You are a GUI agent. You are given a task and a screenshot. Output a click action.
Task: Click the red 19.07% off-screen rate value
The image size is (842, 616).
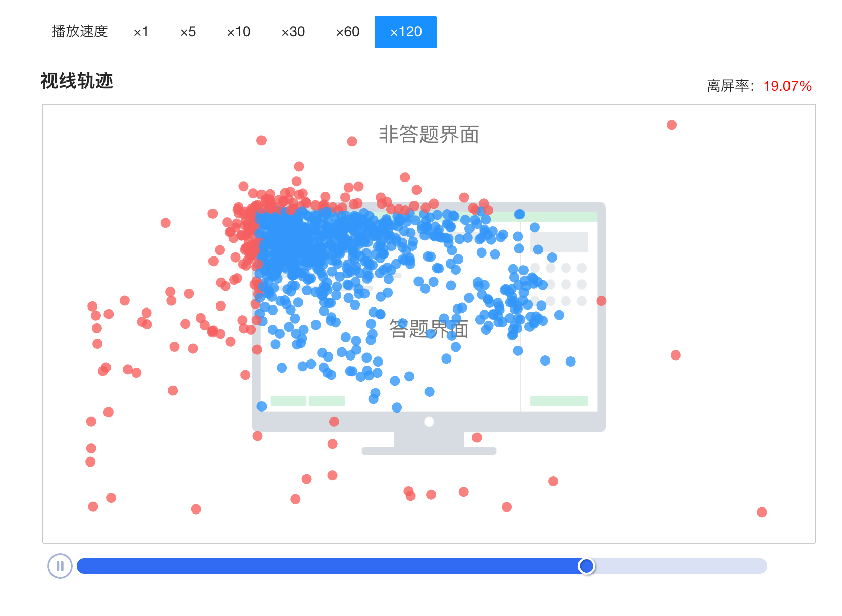tap(787, 86)
